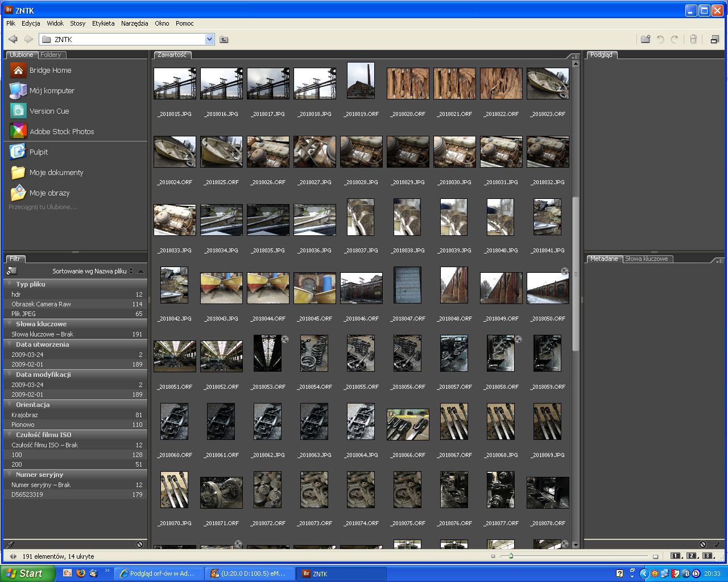Open Version Cue from favorites
728x582 pixels.
click(49, 111)
